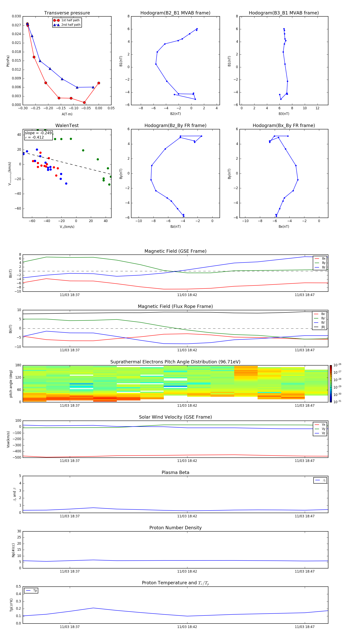Select the 'Bz' legend entry in GSE panel
Screen dimensions: 351x644
click(x=320, y=267)
